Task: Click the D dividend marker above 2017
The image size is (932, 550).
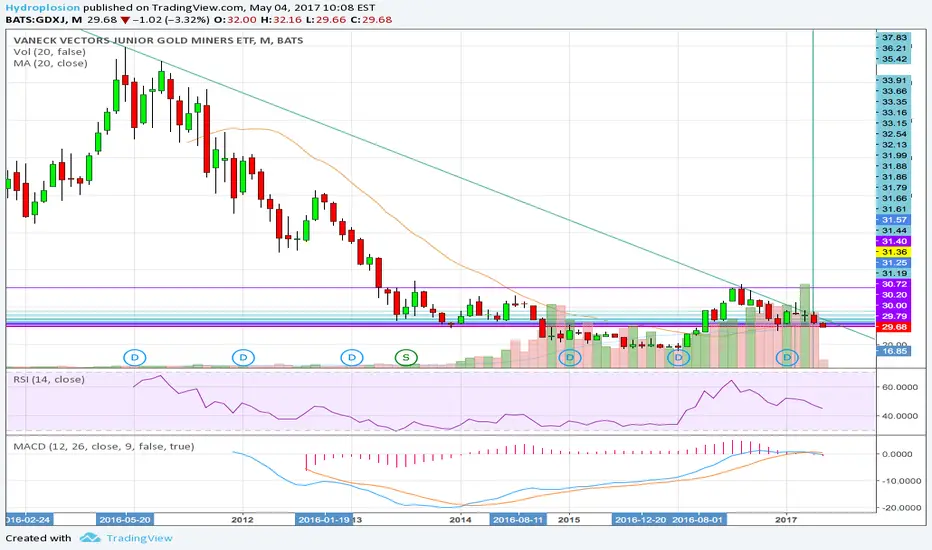Action: point(788,357)
